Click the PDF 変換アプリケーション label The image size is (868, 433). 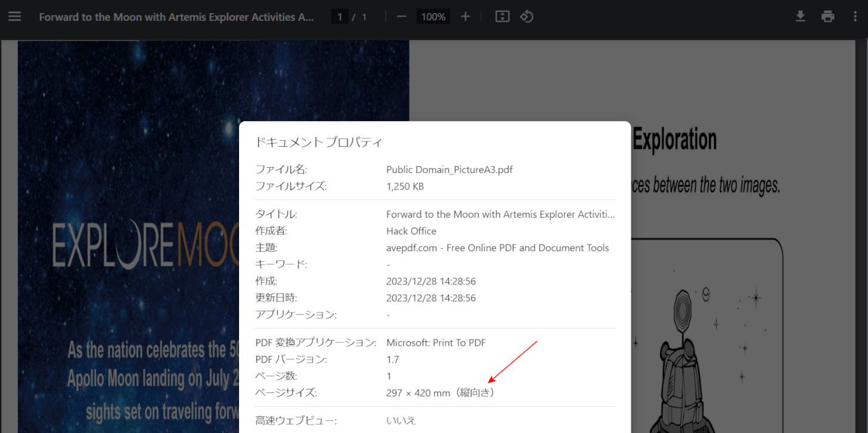tap(316, 342)
